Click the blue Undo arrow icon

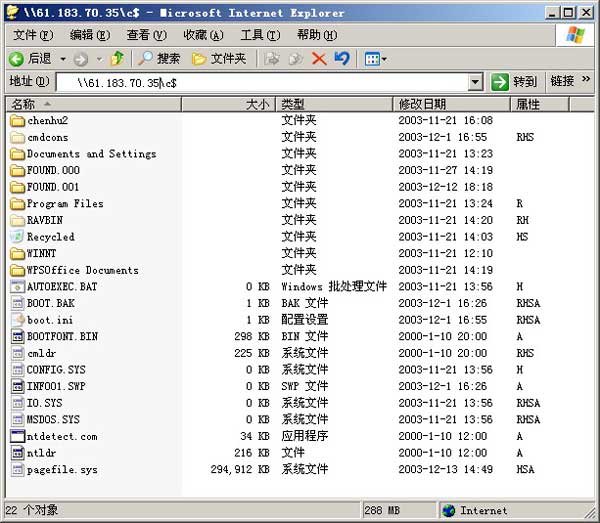(x=342, y=59)
